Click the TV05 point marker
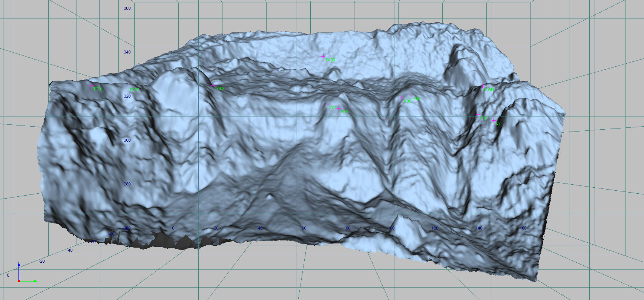 click(323, 57)
